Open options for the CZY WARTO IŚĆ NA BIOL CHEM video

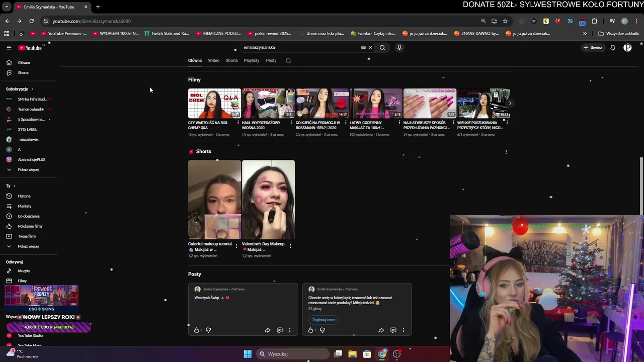click(x=237, y=123)
